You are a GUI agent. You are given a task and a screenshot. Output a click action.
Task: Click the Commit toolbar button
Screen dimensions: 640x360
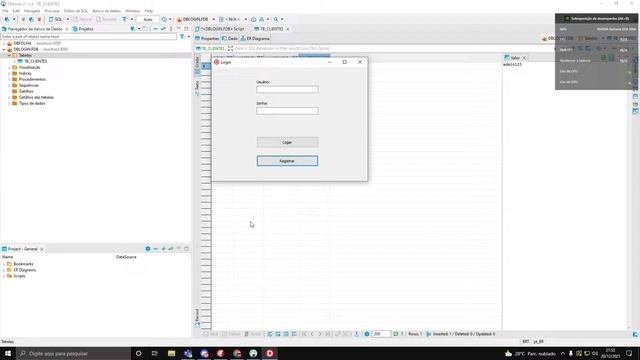(82, 19)
